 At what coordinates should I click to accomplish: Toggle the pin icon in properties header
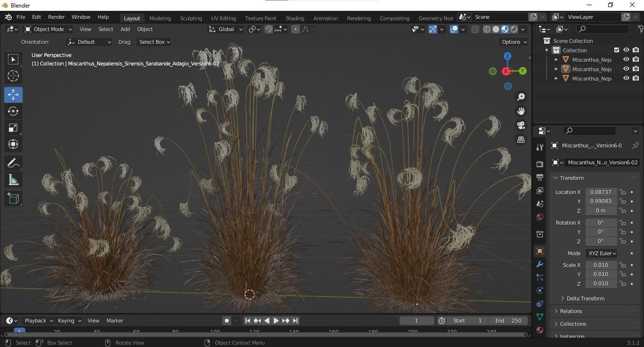tap(635, 145)
